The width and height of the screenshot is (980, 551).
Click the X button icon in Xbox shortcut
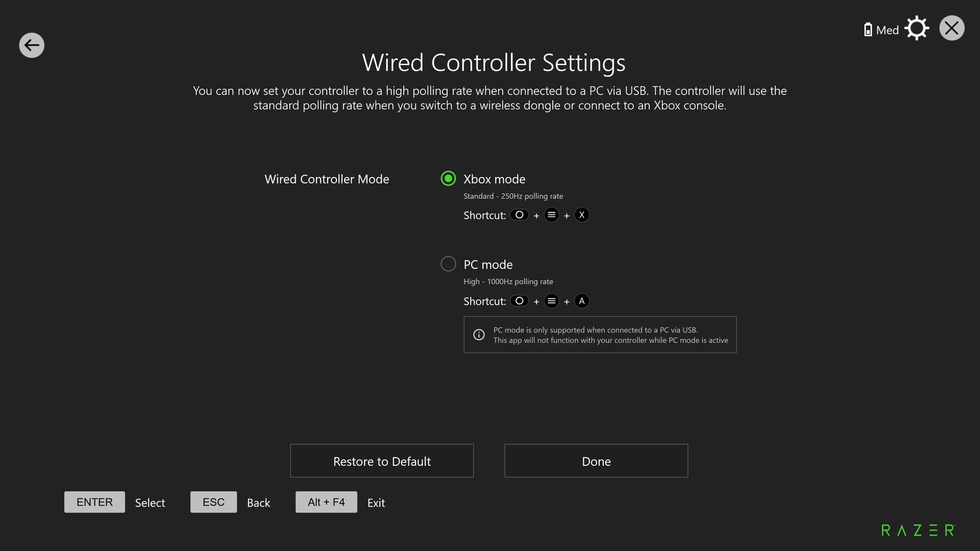pos(581,215)
